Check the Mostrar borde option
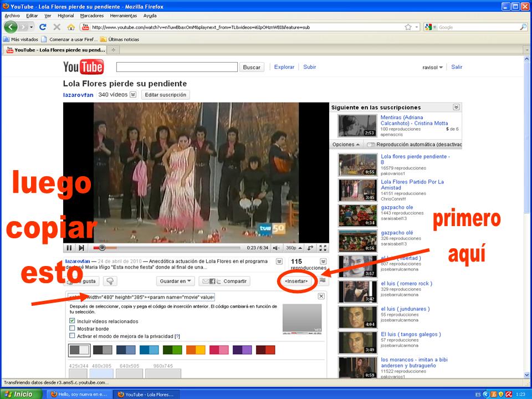 pos(72,328)
